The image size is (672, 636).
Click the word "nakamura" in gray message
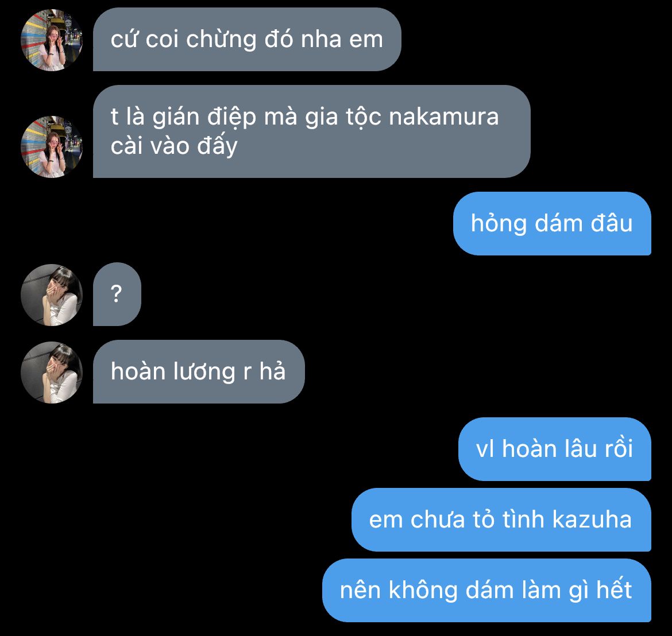(444, 117)
